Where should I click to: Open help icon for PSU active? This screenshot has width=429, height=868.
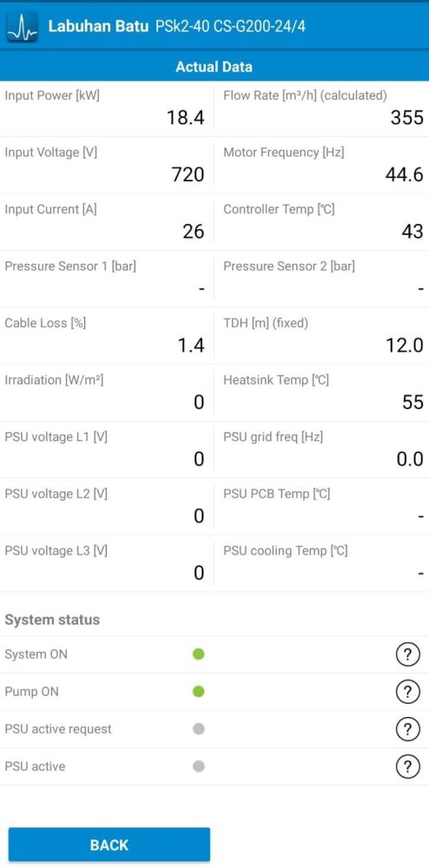pyautogui.click(x=407, y=766)
